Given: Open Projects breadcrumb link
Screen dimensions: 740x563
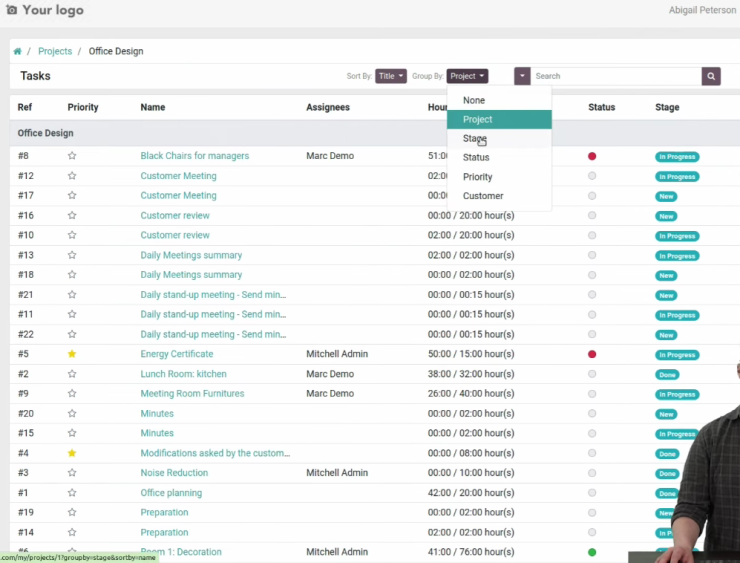Looking at the screenshot, I should 55,51.
